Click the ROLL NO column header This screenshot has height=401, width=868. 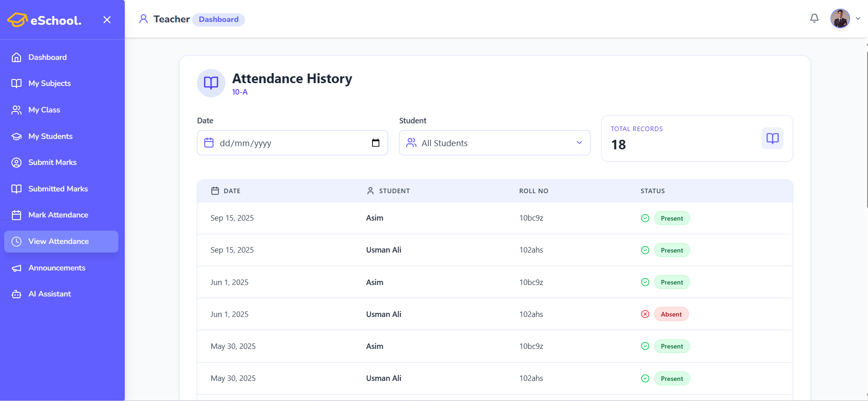pyautogui.click(x=534, y=191)
